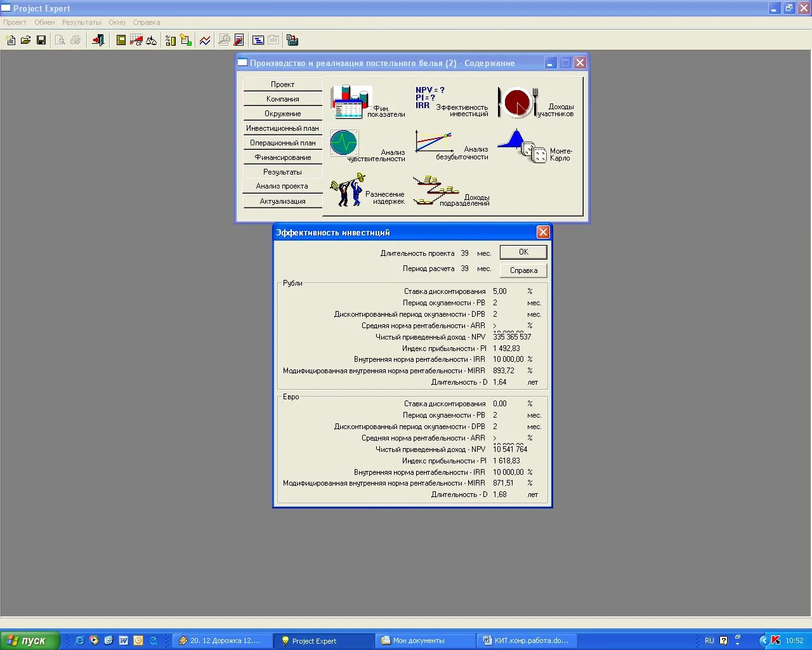Screen dimensions: 812x650
Task: Open the Результаты menu in menu bar
Action: 82,22
